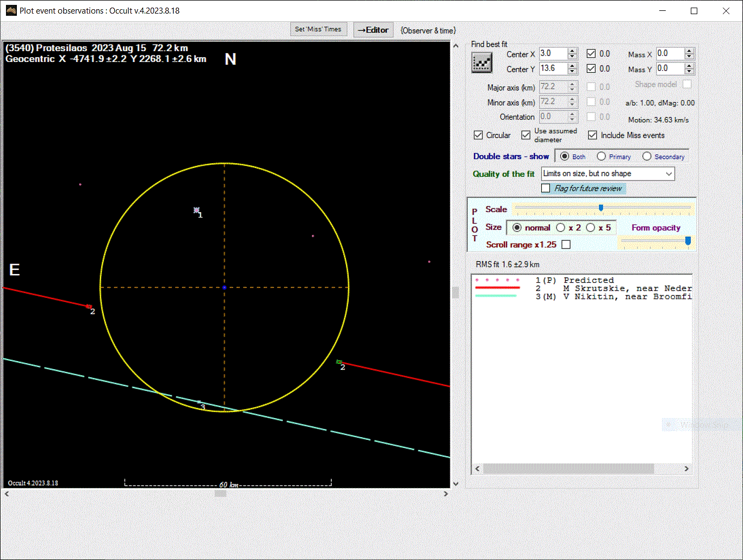Click legend list left scroll arrow

point(478,469)
